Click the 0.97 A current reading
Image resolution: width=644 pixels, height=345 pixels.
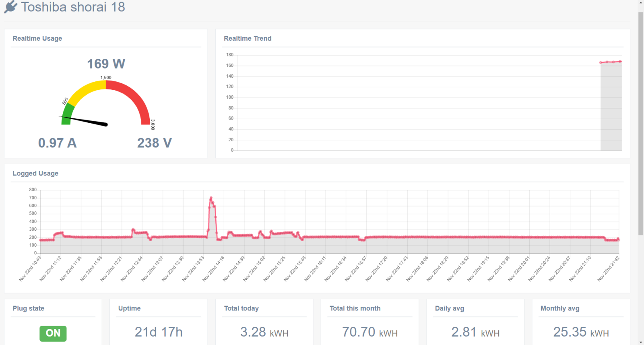point(57,143)
